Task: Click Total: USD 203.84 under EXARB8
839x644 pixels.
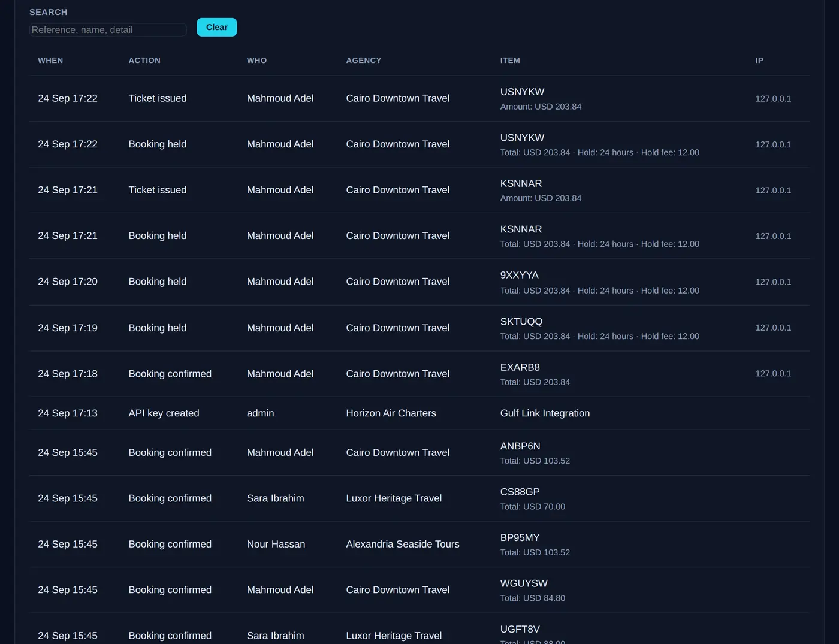Action: coord(535,382)
